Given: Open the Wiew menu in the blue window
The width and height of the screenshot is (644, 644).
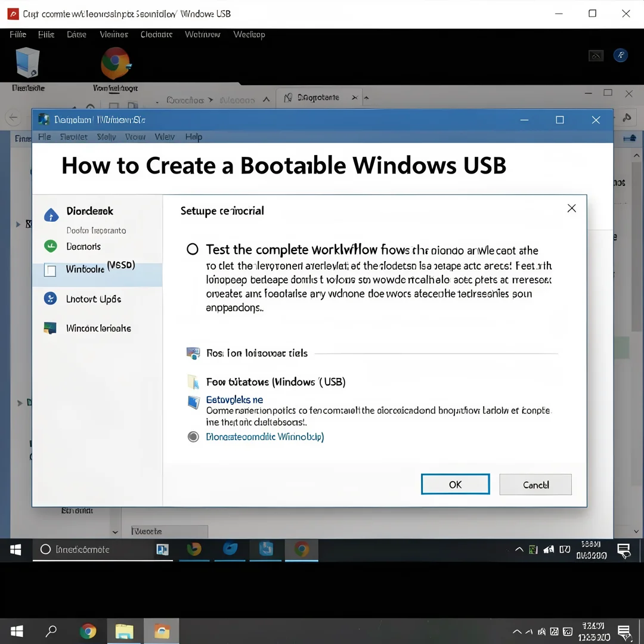Looking at the screenshot, I should [165, 137].
